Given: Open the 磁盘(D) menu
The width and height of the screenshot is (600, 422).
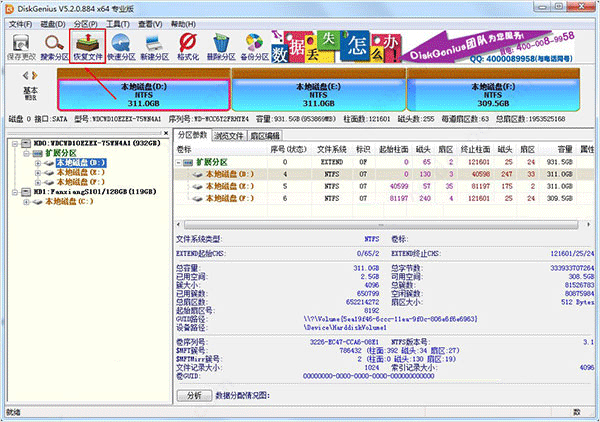Looking at the screenshot, I should [53, 24].
